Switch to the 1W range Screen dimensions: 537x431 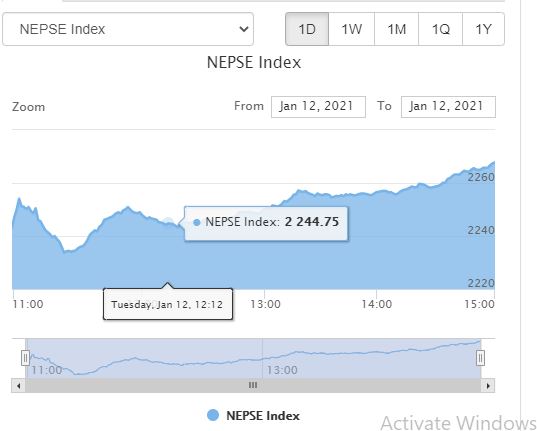[351, 29]
